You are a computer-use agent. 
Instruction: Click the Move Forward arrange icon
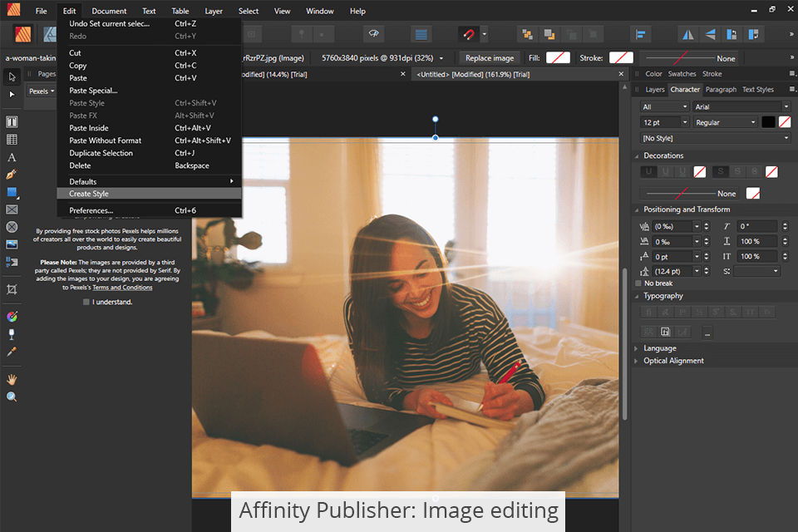[x=571, y=34]
